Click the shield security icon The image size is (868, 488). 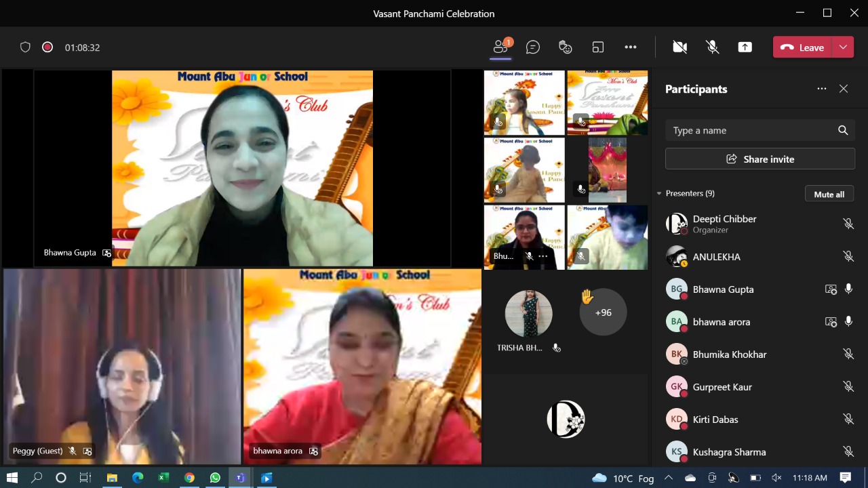[x=25, y=47]
